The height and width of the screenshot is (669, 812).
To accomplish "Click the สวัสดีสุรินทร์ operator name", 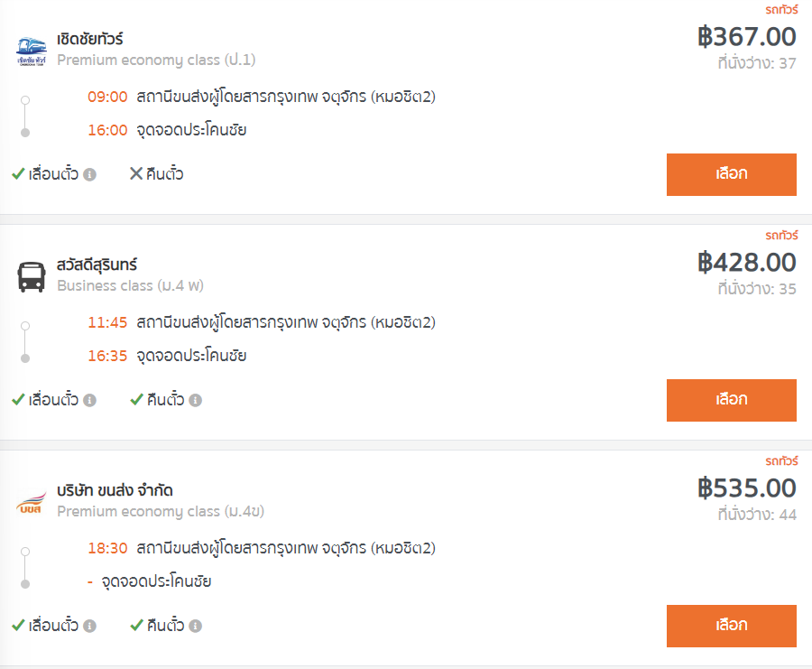I will coord(97,265).
